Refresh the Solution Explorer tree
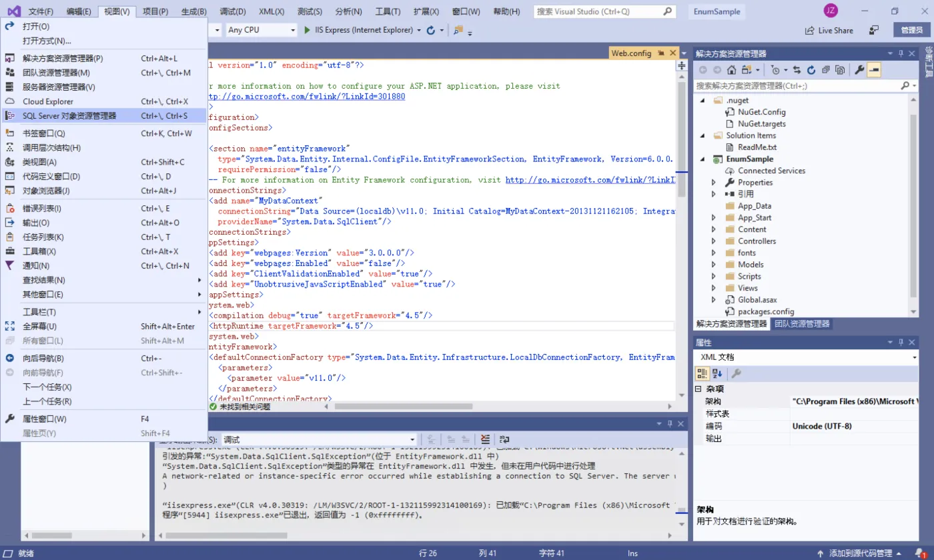Image resolution: width=934 pixels, height=560 pixels. click(811, 70)
